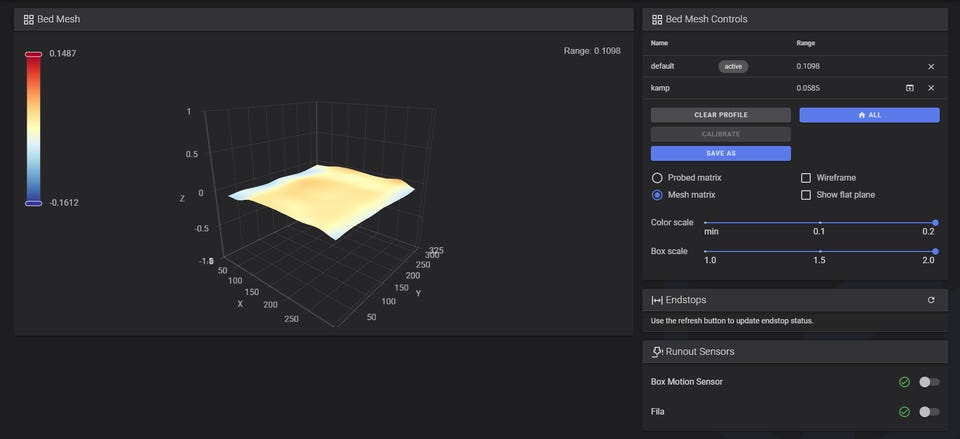The height and width of the screenshot is (439, 960).
Task: Click the Runout Sensors panel icon
Action: coord(657,352)
